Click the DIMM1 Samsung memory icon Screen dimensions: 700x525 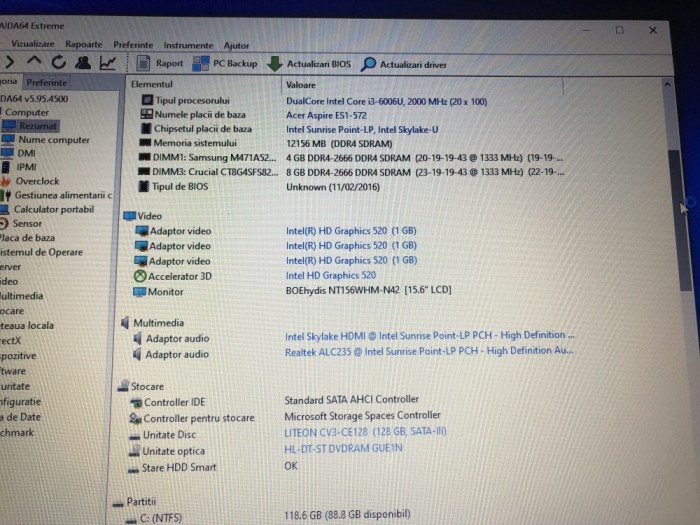point(144,157)
